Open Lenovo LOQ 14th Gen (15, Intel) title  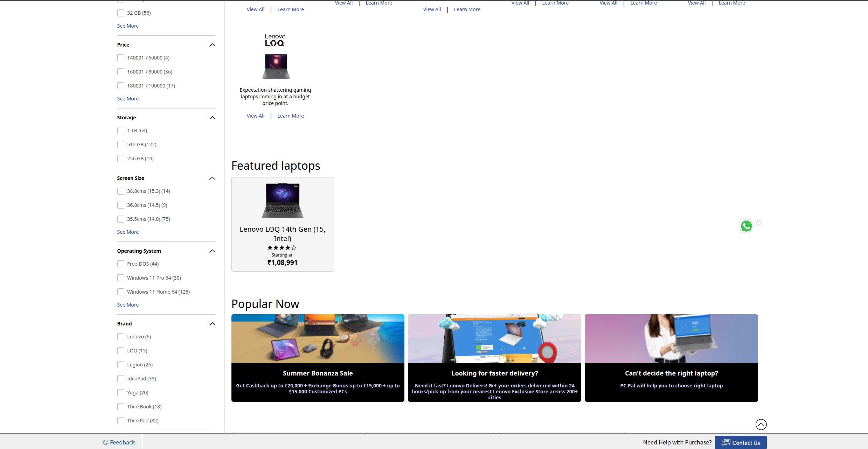283,234
